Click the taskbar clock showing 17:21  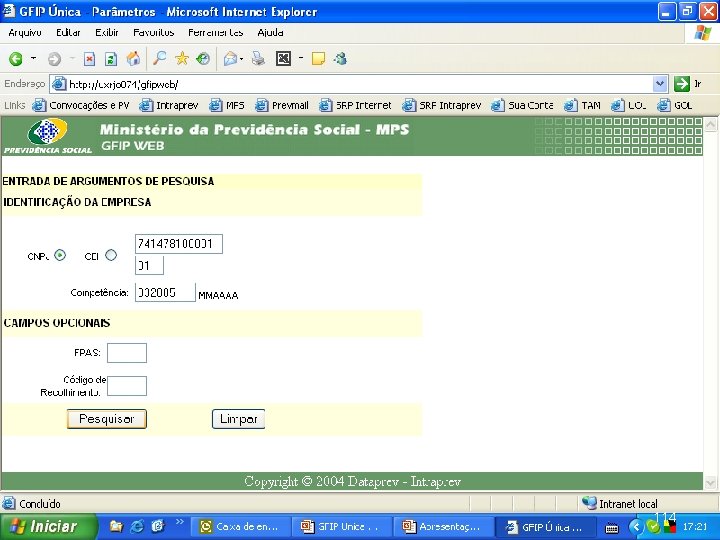point(695,527)
